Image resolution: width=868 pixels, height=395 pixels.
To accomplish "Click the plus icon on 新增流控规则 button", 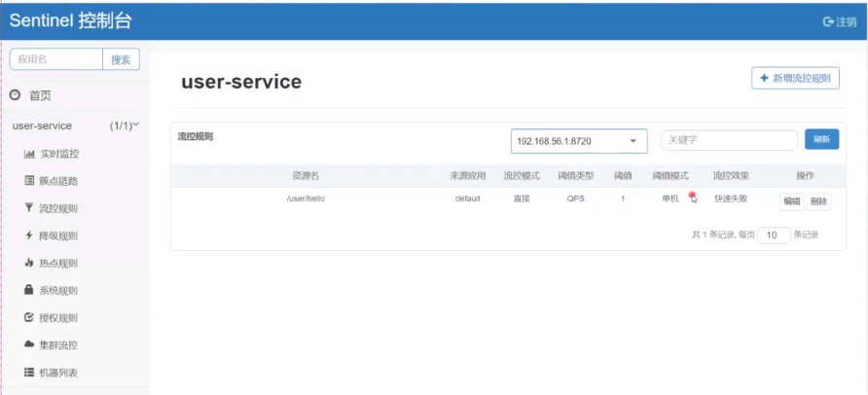I will tap(765, 78).
